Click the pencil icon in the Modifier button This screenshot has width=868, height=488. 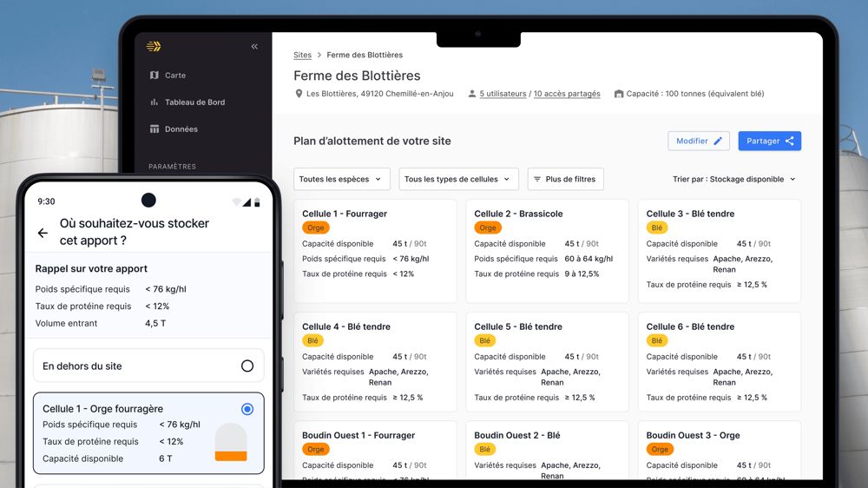718,141
